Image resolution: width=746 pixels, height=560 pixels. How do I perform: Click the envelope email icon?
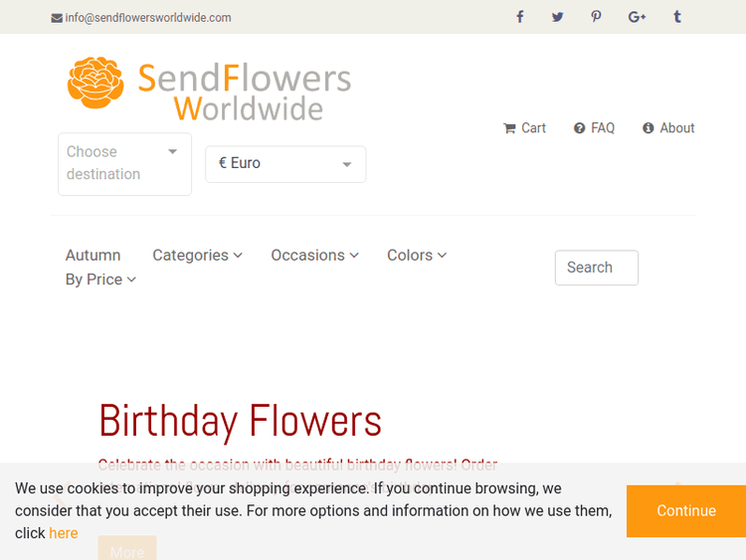click(57, 18)
